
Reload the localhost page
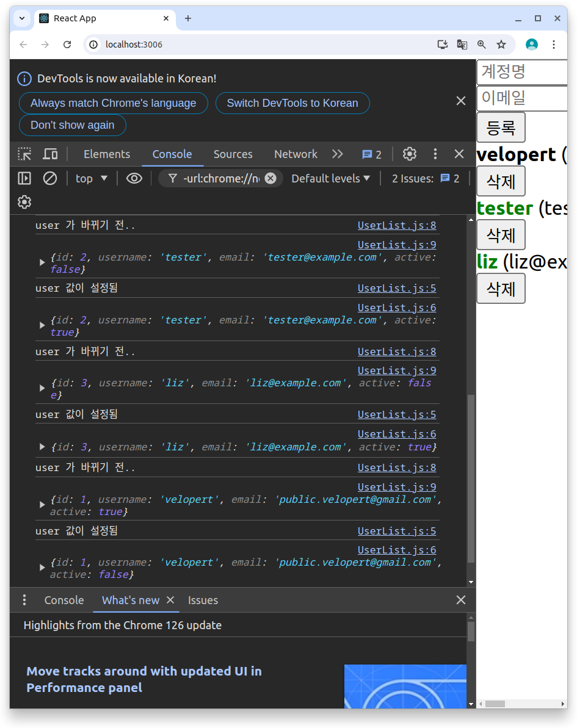click(x=67, y=45)
